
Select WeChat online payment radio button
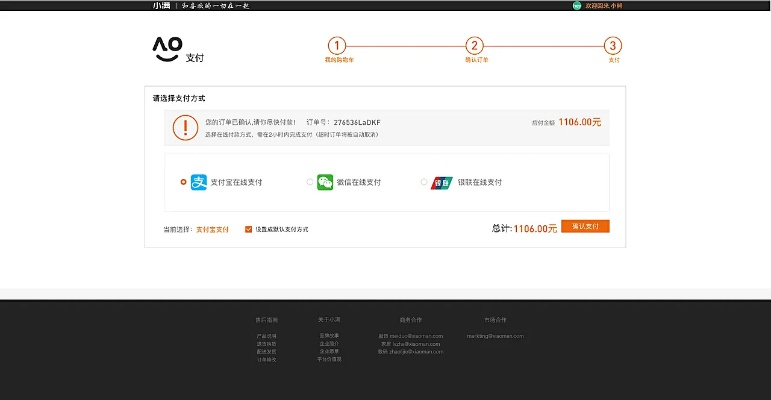pyautogui.click(x=310, y=182)
